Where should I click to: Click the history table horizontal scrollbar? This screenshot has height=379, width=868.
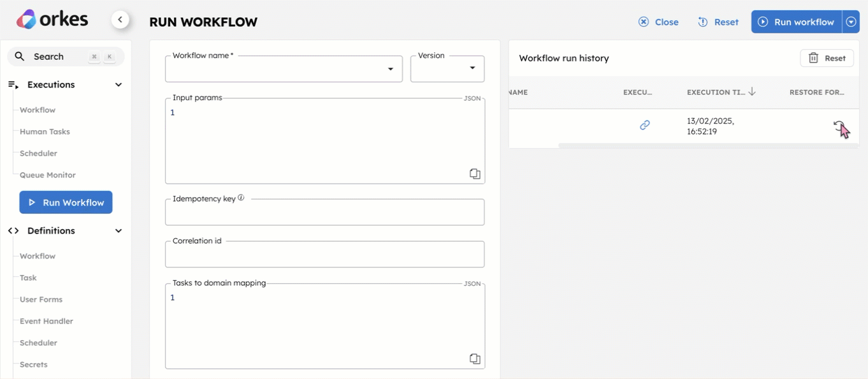[x=709, y=145]
